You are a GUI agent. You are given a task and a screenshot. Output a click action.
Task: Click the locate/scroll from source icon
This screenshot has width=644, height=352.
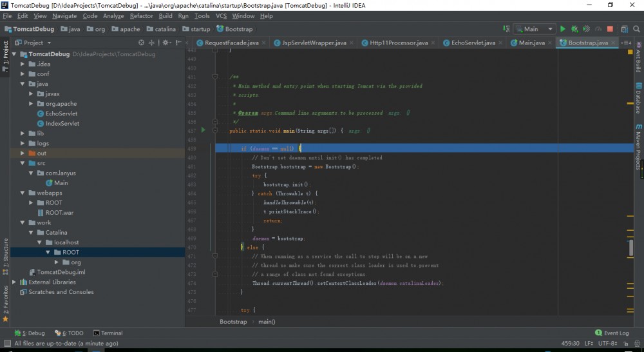(x=141, y=43)
